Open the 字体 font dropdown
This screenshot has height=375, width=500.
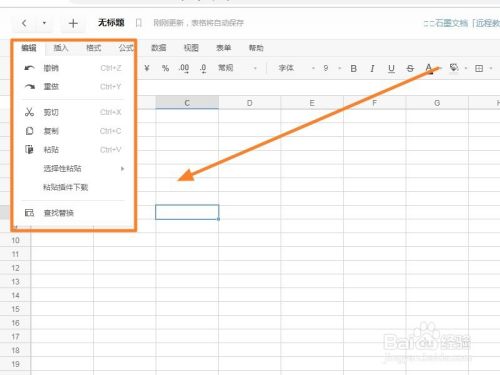(296, 68)
